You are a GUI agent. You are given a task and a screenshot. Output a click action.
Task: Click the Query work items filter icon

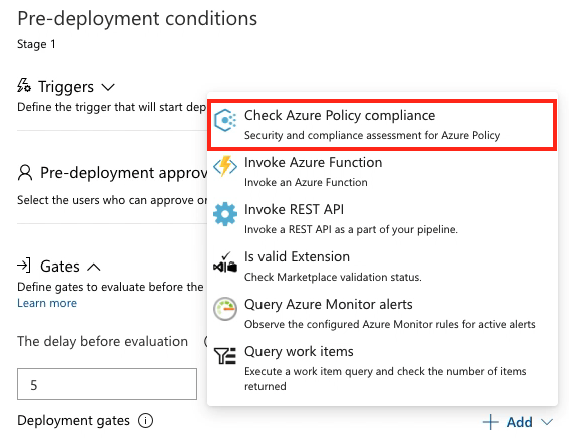tap(225, 356)
